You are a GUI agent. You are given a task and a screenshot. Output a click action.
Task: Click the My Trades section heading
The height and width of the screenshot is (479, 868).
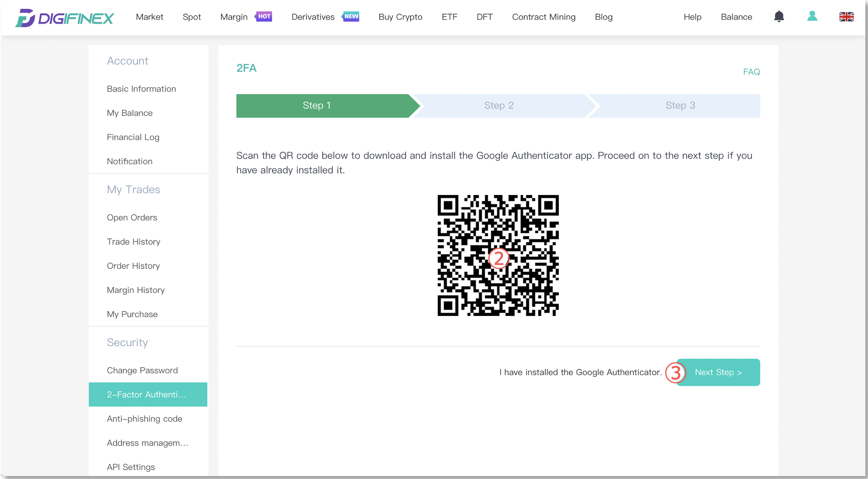coord(133,189)
